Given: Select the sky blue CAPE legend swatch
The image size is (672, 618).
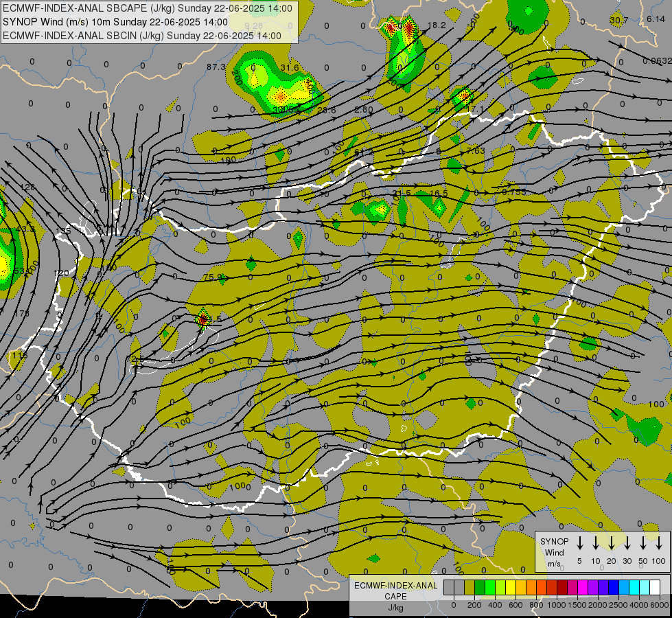Looking at the screenshot, I should pyautogui.click(x=625, y=587).
